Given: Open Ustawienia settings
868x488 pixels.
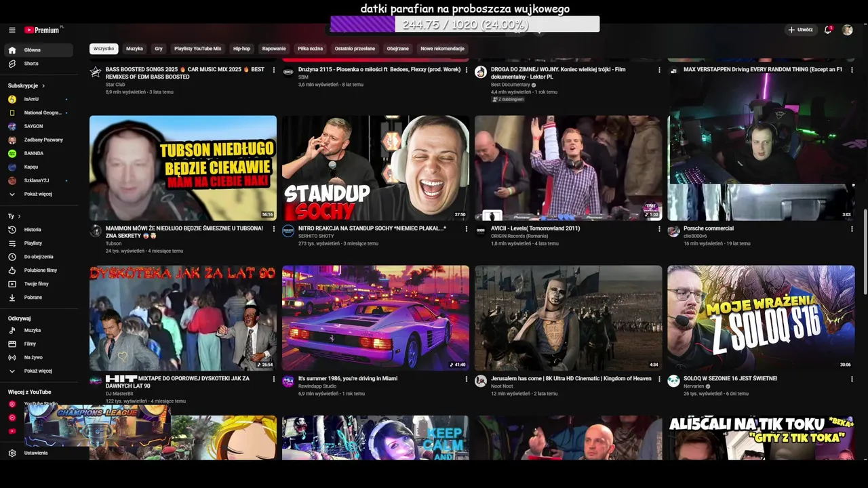Looking at the screenshot, I should point(38,453).
